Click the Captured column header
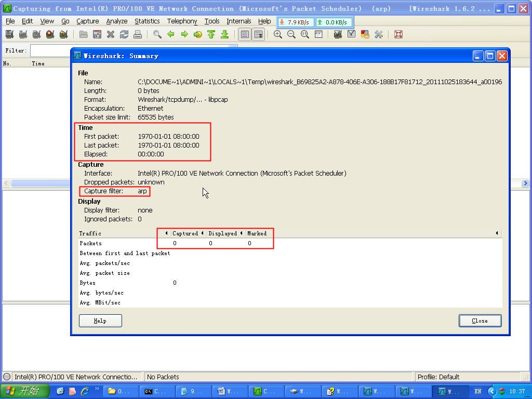Image resolution: width=532 pixels, height=399 pixels. coord(185,233)
